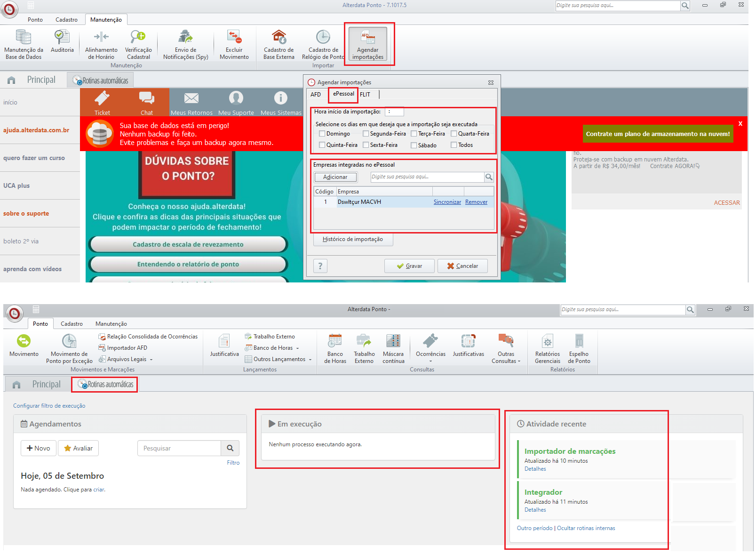Click Gravar to save the schedule

click(409, 266)
